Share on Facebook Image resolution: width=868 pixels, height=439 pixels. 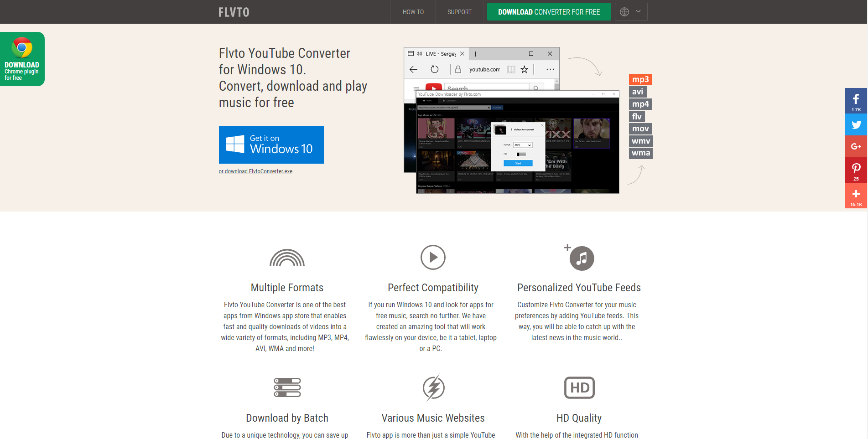coord(856,101)
